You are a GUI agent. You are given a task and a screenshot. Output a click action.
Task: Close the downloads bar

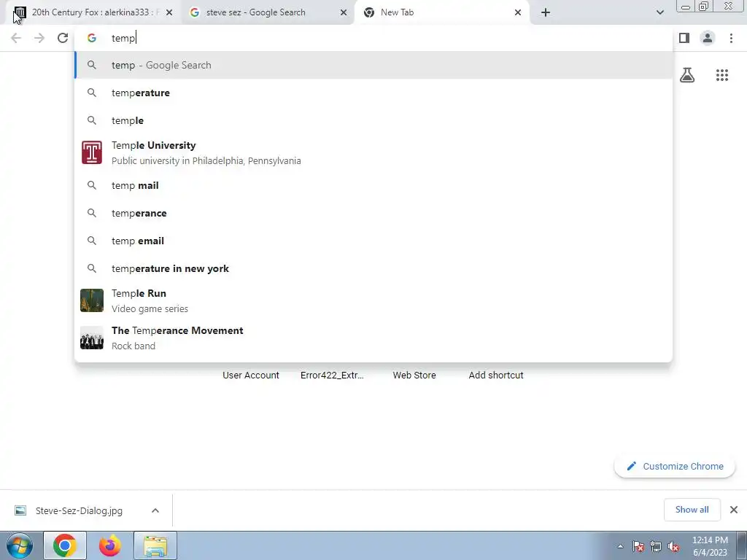click(734, 510)
